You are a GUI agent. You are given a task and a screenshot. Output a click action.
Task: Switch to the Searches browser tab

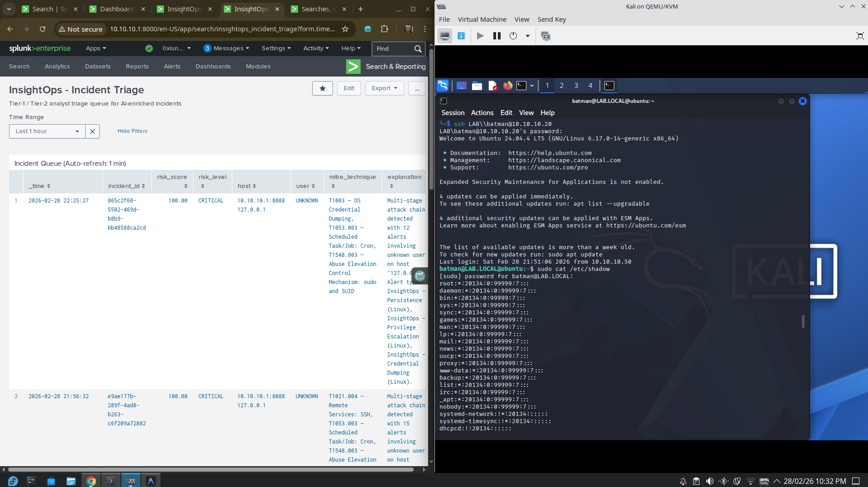pyautogui.click(x=318, y=9)
